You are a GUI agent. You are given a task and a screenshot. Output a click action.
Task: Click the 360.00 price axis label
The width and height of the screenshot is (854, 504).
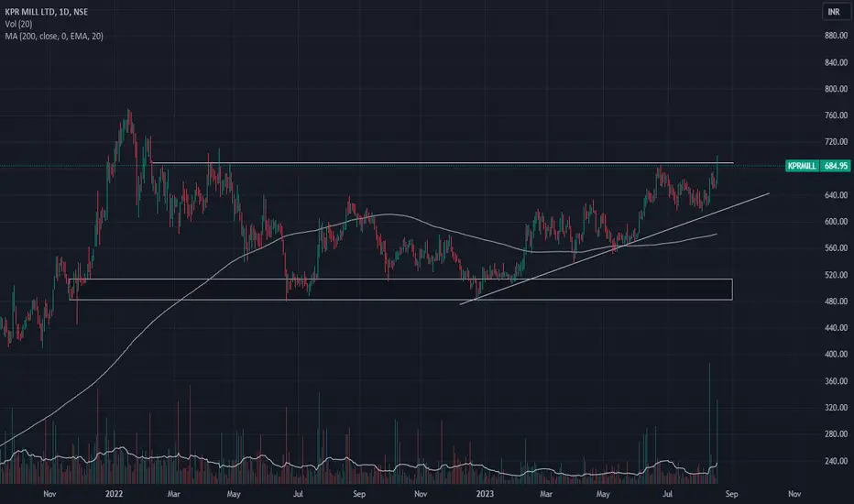tap(836, 381)
